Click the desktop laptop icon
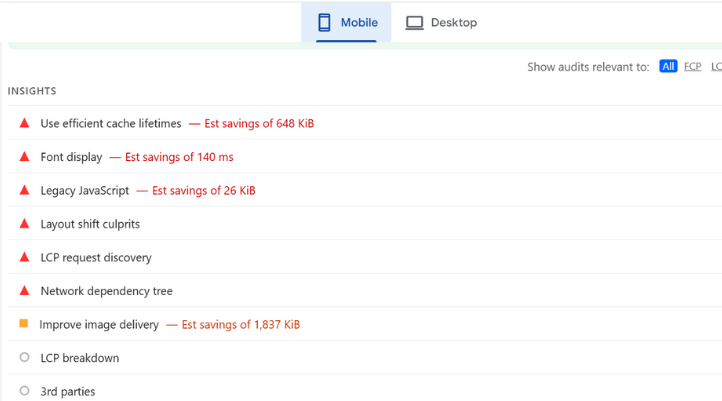 pos(414,22)
